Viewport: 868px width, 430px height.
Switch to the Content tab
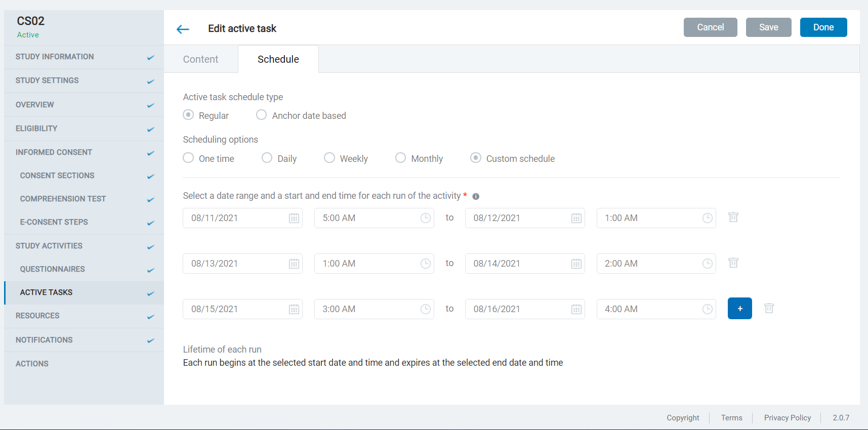tap(200, 59)
